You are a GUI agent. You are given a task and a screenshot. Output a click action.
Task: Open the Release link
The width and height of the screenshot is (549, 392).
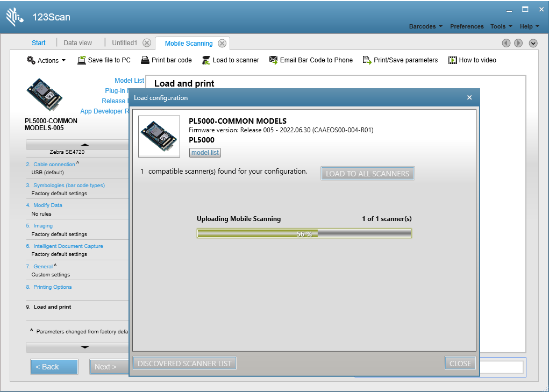(x=115, y=101)
